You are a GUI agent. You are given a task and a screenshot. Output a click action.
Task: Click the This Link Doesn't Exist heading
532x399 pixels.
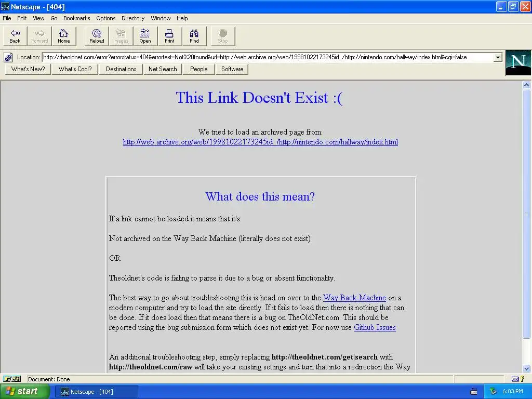(259, 98)
